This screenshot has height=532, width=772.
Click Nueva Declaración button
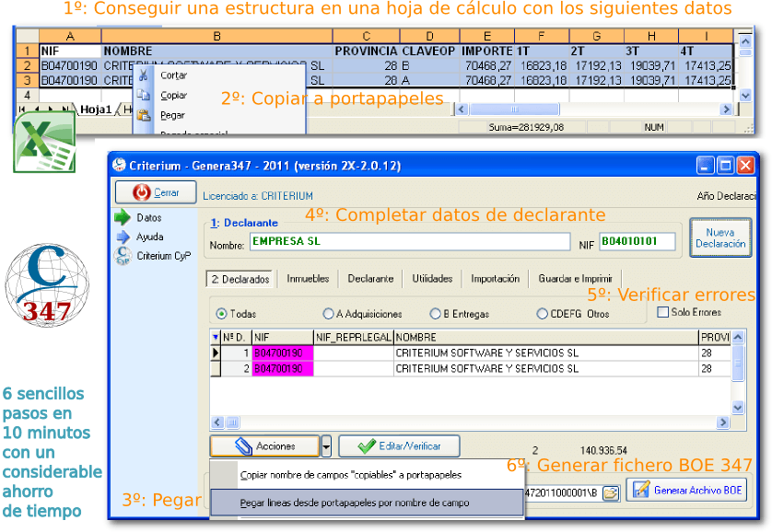point(720,238)
